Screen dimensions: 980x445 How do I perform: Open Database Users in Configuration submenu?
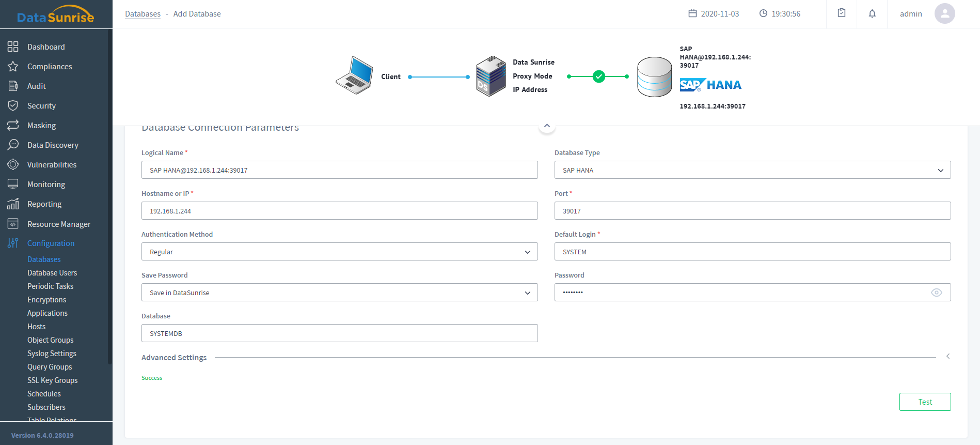click(52, 273)
